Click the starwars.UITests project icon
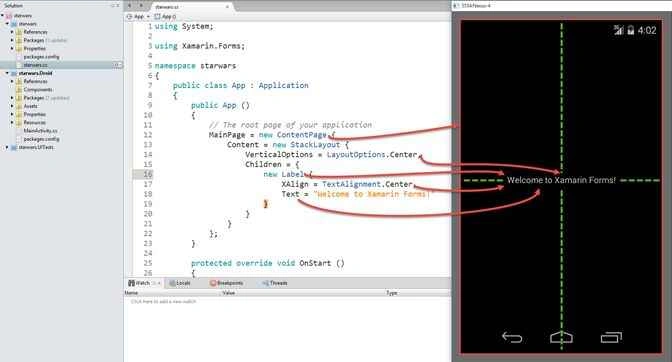 pyautogui.click(x=14, y=147)
